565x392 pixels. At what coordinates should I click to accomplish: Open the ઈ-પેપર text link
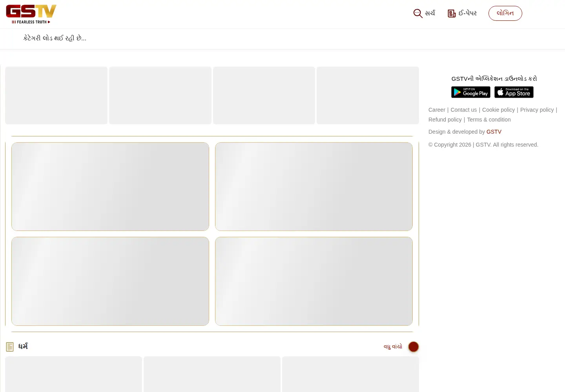click(x=468, y=13)
